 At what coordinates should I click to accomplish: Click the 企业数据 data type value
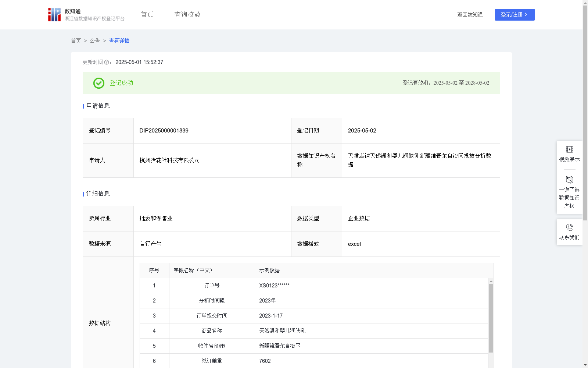click(359, 219)
